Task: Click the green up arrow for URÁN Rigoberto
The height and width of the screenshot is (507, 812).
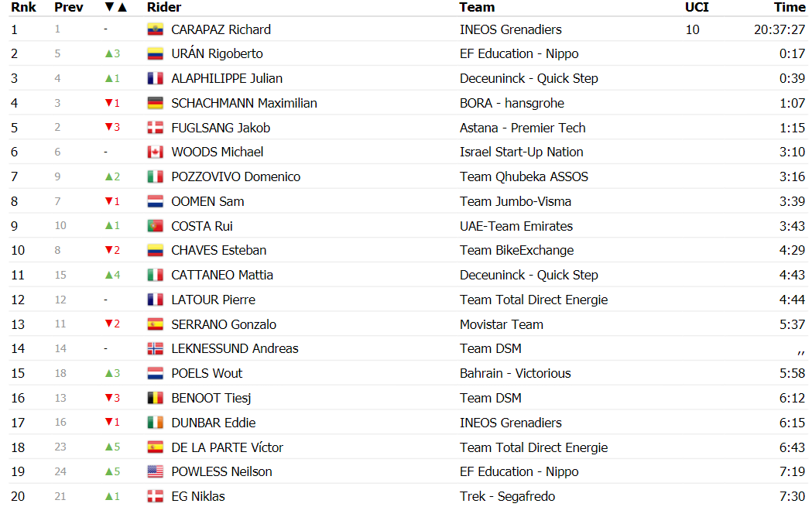Action: (x=108, y=54)
